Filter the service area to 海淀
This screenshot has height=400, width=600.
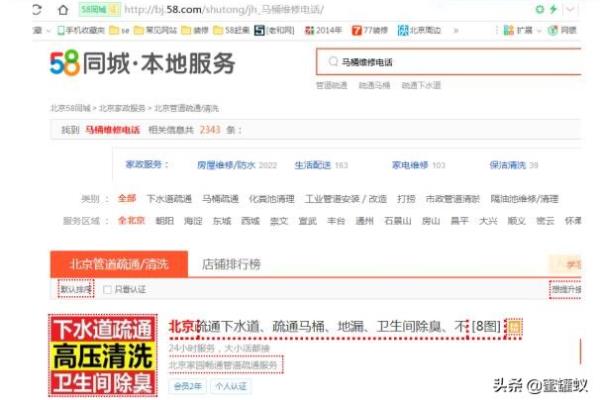click(193, 221)
